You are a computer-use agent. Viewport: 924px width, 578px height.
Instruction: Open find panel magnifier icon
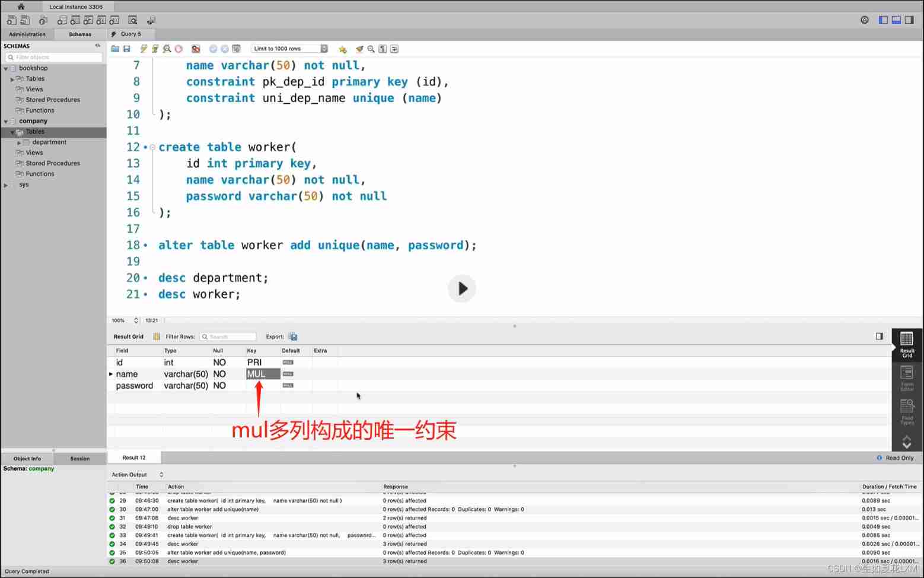coord(371,49)
